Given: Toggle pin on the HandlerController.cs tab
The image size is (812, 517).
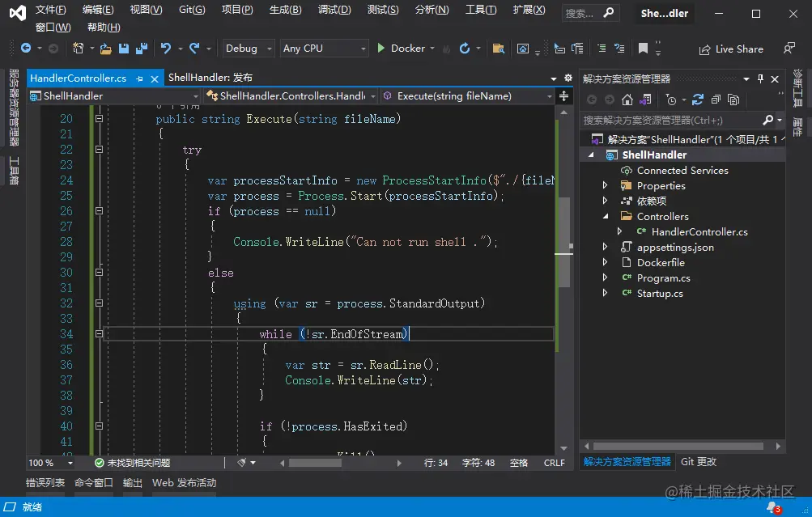Looking at the screenshot, I should click(139, 78).
